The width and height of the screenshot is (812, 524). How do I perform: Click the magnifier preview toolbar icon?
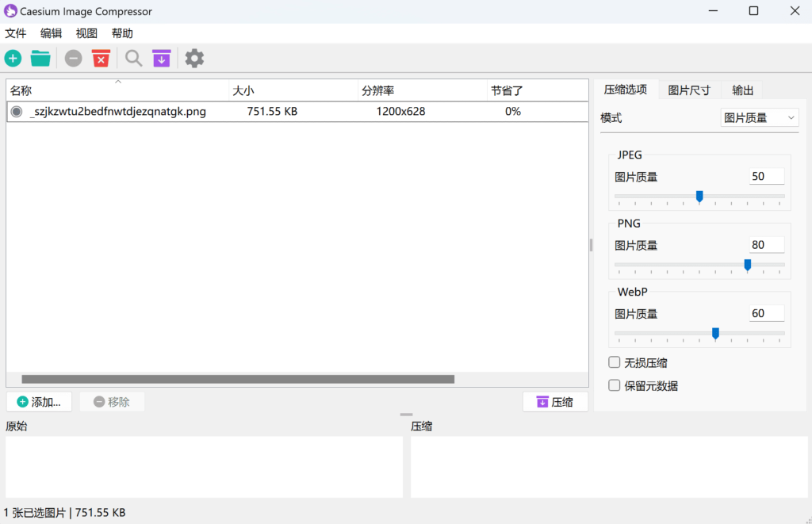pyautogui.click(x=133, y=59)
